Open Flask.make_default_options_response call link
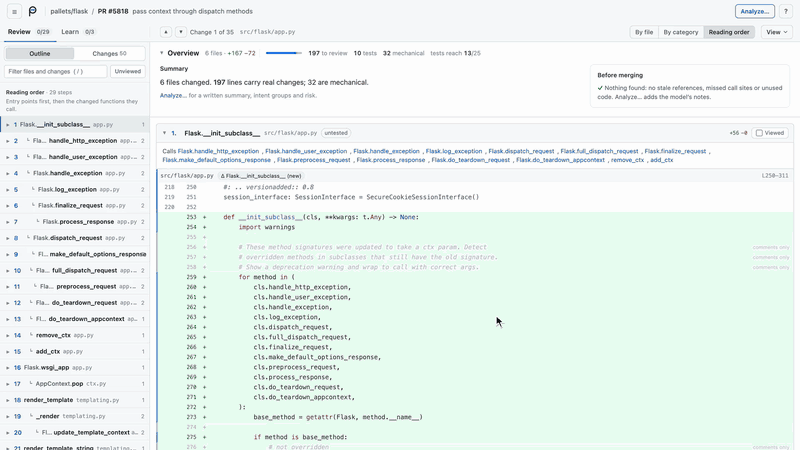The image size is (800, 450). click(216, 160)
